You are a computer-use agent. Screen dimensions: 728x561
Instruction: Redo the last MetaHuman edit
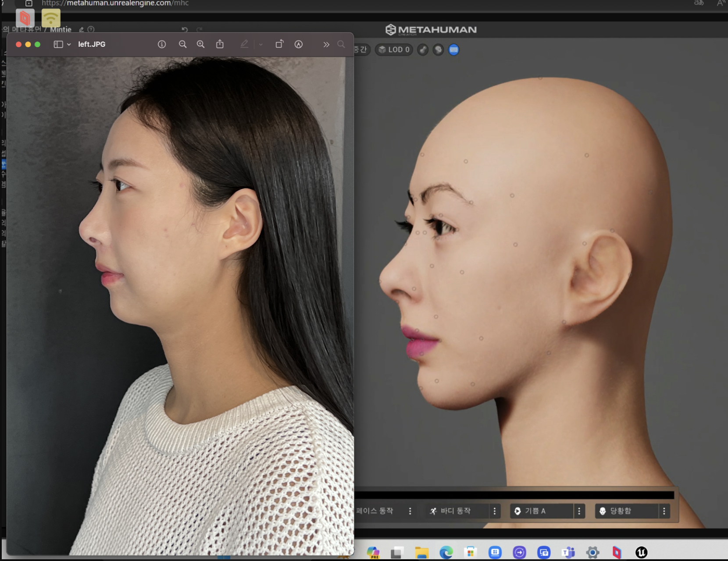point(200,29)
